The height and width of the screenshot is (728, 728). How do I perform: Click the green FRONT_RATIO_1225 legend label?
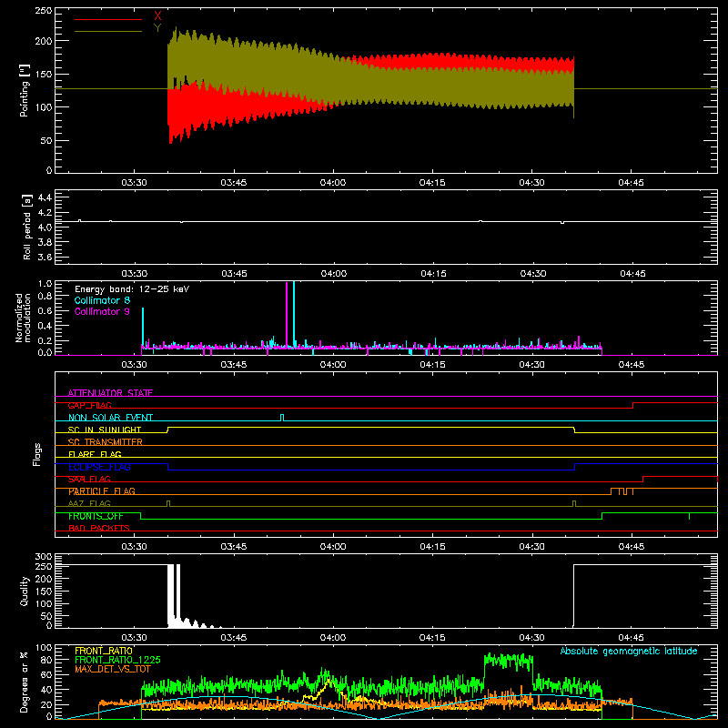117,660
